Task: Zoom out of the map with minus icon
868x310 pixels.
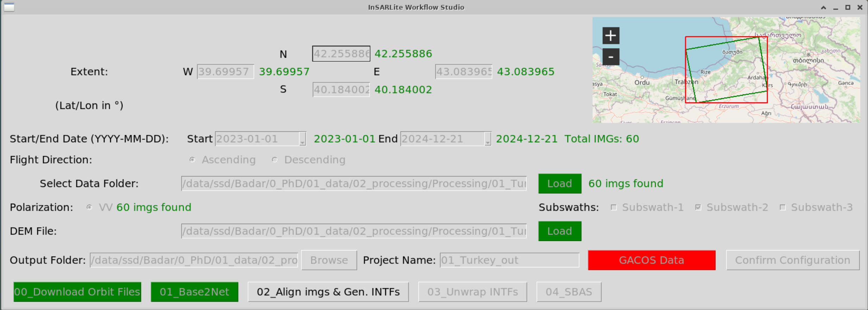Action: pos(611,57)
